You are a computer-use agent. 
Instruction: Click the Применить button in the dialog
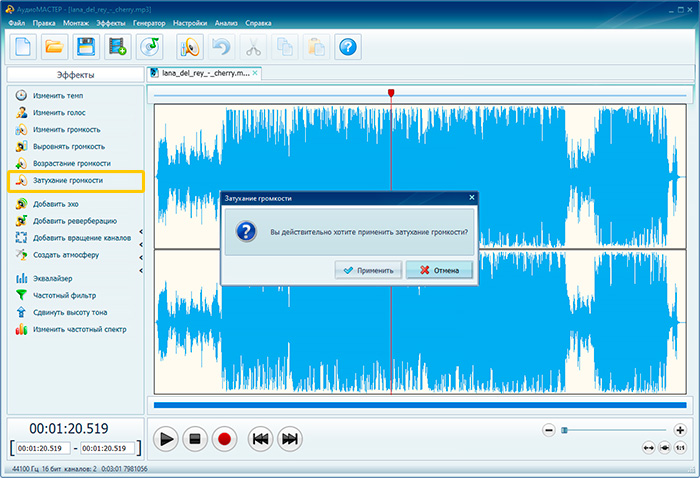click(370, 270)
